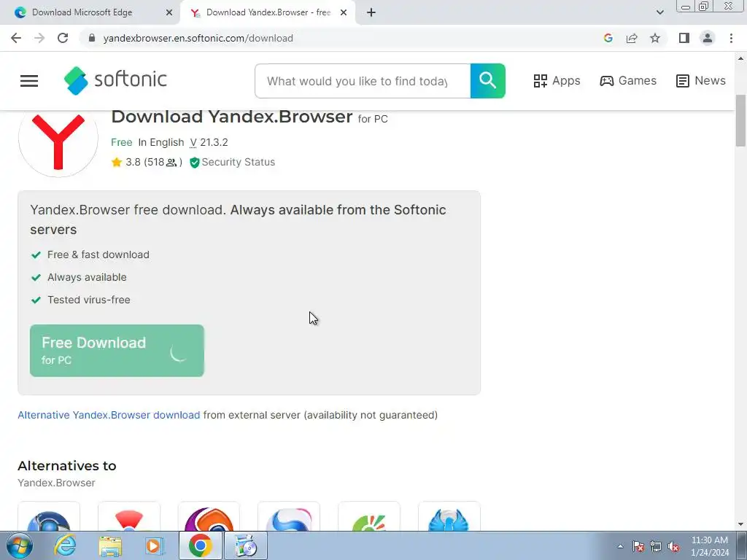Image resolution: width=747 pixels, height=560 pixels.
Task: Open the Apps menu item
Action: click(557, 80)
